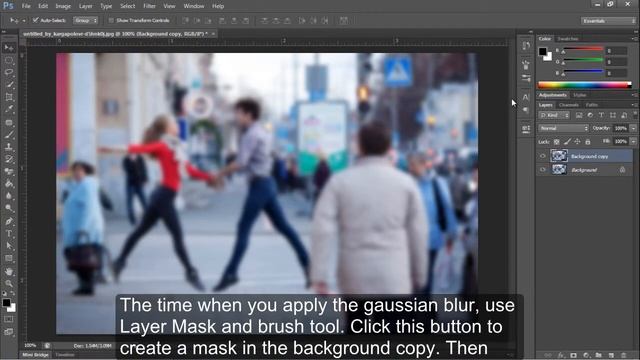Toggle Lock transparent pixels

[x=556, y=142]
